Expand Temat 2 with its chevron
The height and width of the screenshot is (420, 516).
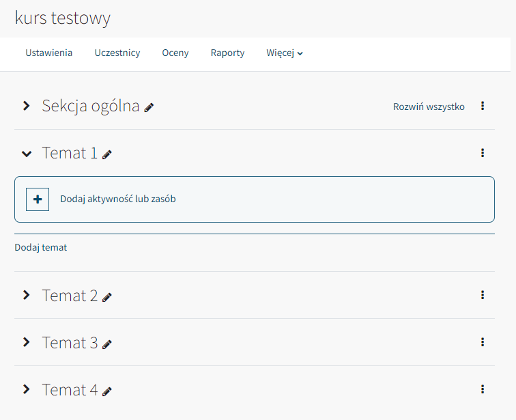click(x=27, y=295)
